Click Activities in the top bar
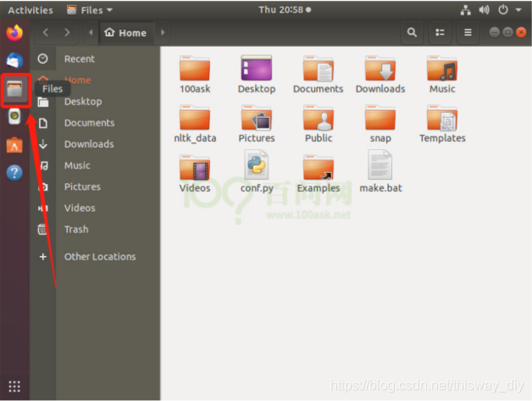The height and width of the screenshot is (401, 532). (30, 10)
